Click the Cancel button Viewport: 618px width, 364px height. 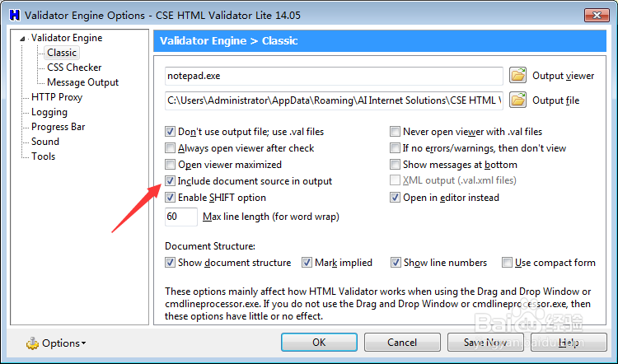(x=401, y=343)
